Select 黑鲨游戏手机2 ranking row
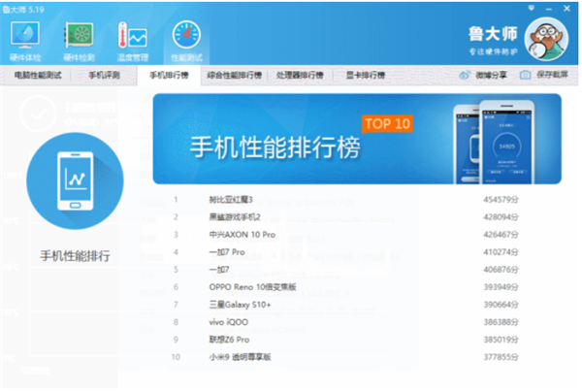 pyautogui.click(x=346, y=217)
